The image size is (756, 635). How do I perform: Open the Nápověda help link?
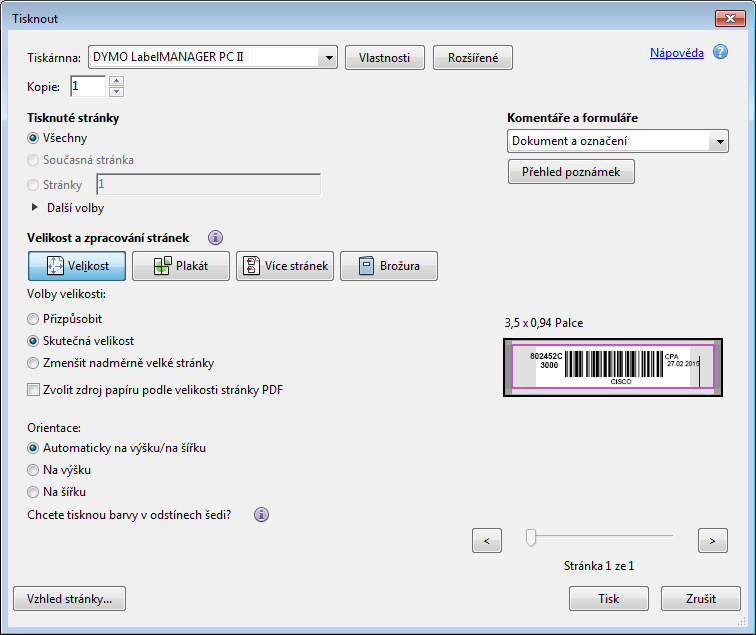pyautogui.click(x=677, y=53)
